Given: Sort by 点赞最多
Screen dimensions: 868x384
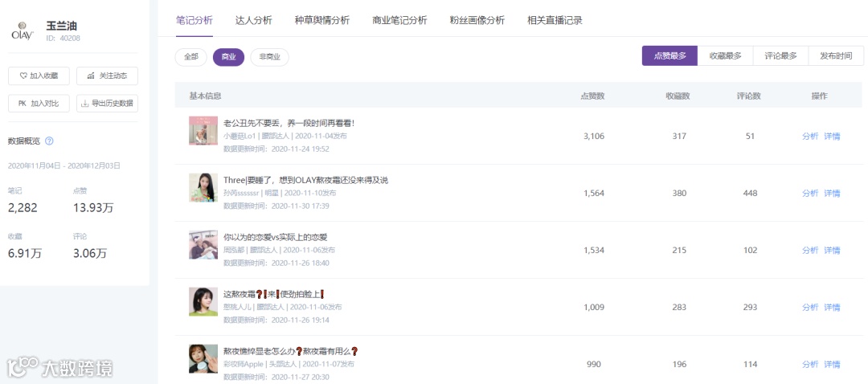Looking at the screenshot, I should coord(669,56).
